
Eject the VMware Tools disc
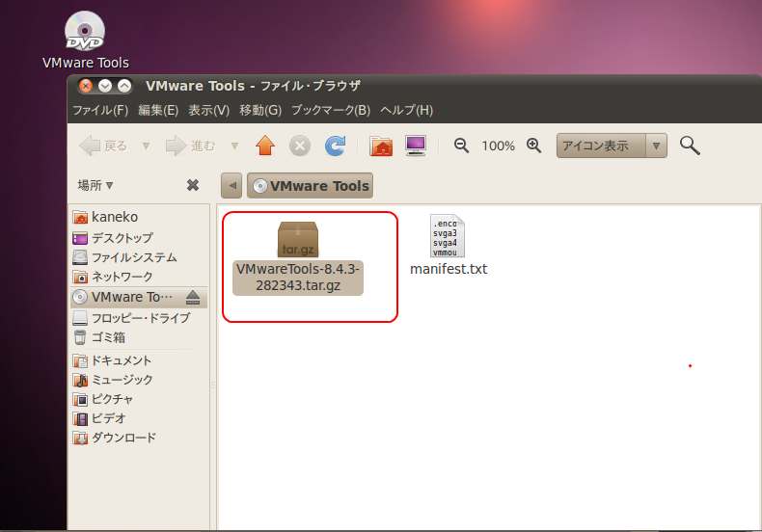click(x=193, y=297)
